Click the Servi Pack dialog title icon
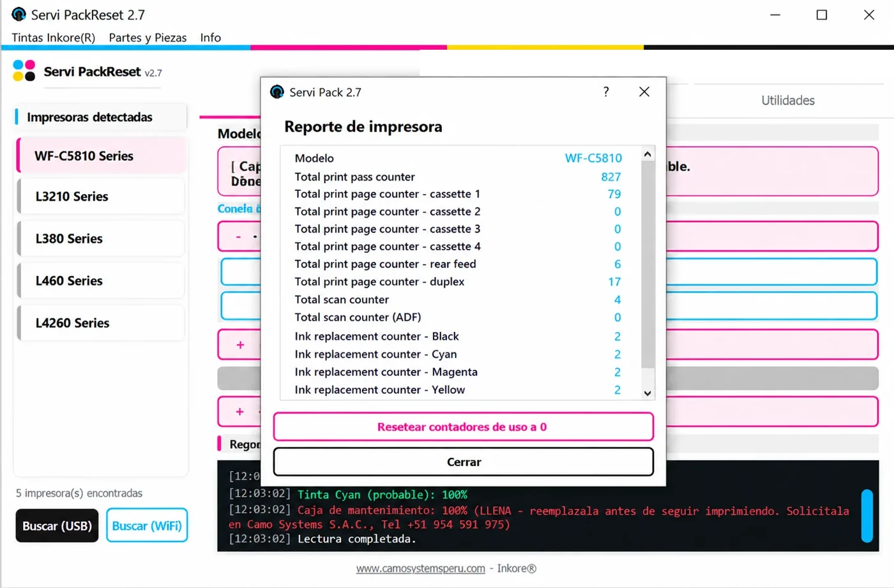 click(x=277, y=92)
